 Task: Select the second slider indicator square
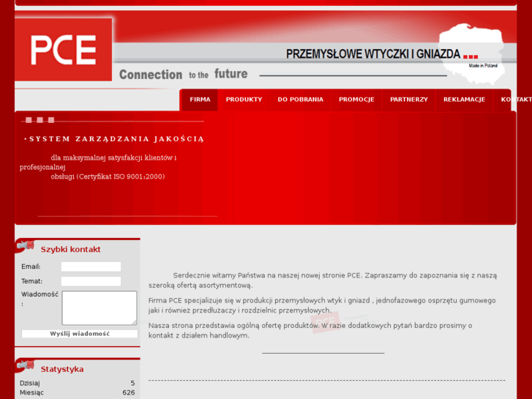40,120
